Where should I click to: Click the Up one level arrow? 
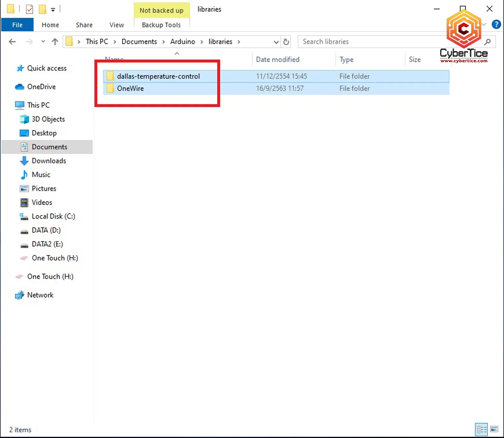pos(55,42)
